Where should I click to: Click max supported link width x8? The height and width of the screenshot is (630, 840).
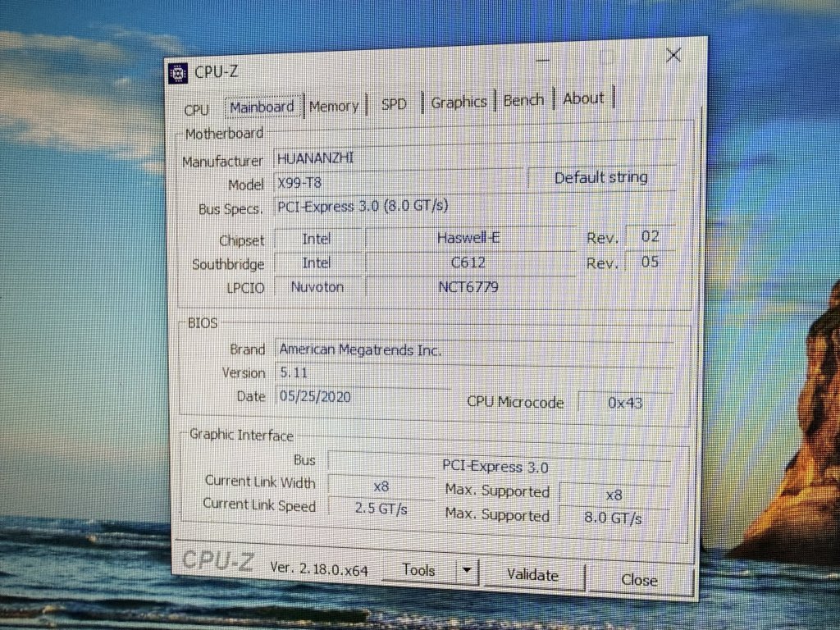coord(614,495)
